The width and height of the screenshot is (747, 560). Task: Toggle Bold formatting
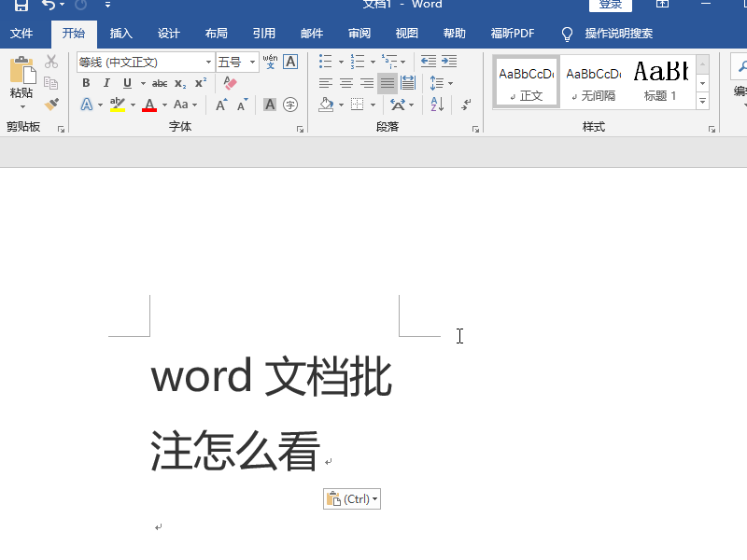click(86, 83)
